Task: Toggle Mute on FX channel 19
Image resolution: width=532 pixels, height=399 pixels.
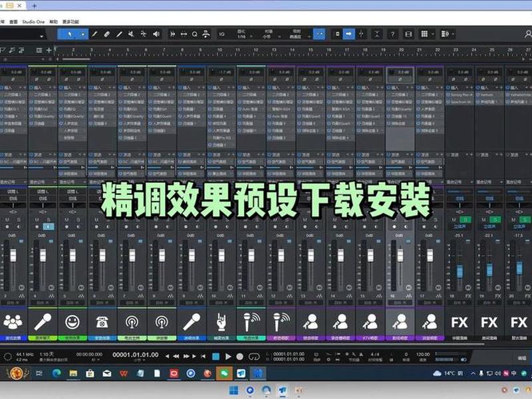Action: (x=484, y=220)
